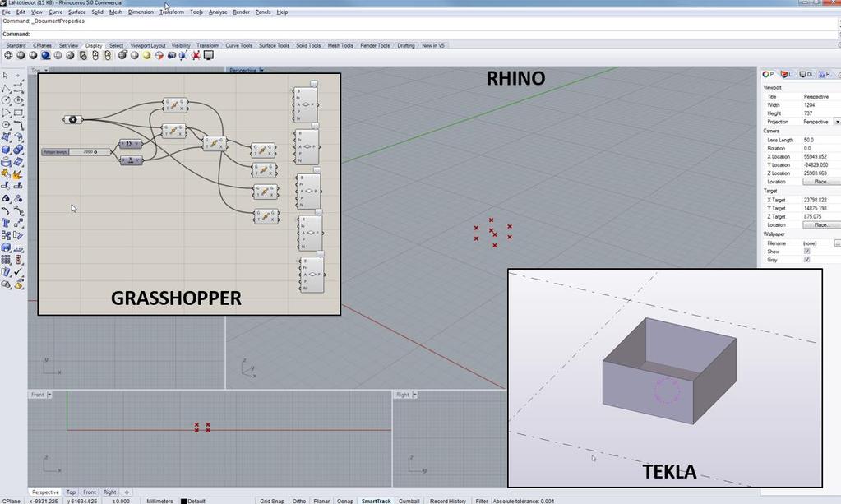Open the Millimeters units selector in status bar

(x=159, y=501)
